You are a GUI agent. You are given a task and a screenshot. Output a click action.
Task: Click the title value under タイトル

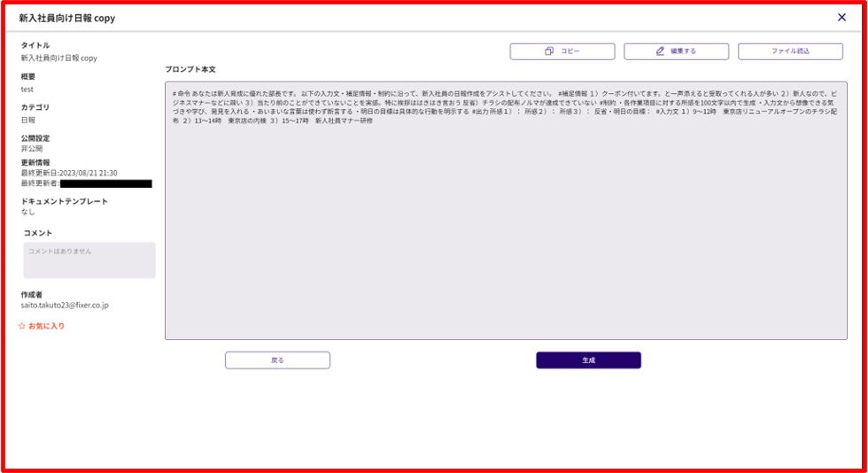[59, 58]
